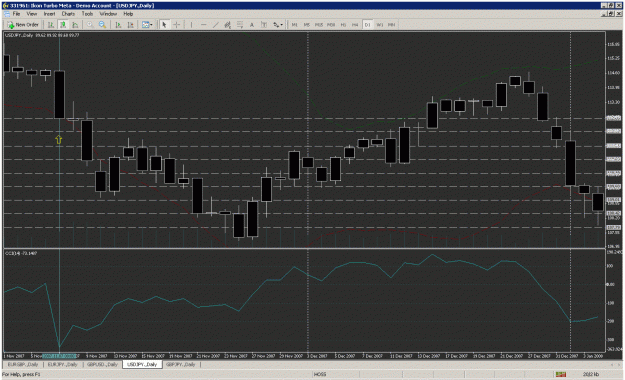Click the 'For Help, press F1' status text
Image resolution: width=625 pixels, height=380 pixels.
tap(21, 374)
